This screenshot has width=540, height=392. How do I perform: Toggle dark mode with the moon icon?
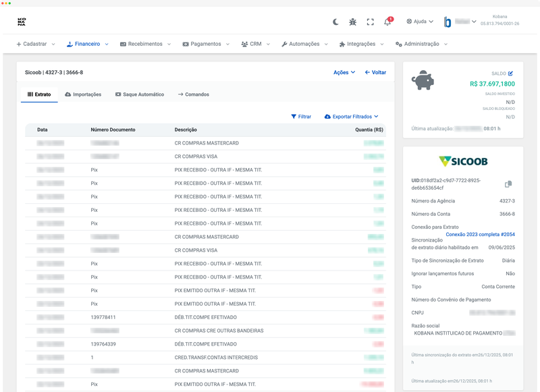click(335, 22)
